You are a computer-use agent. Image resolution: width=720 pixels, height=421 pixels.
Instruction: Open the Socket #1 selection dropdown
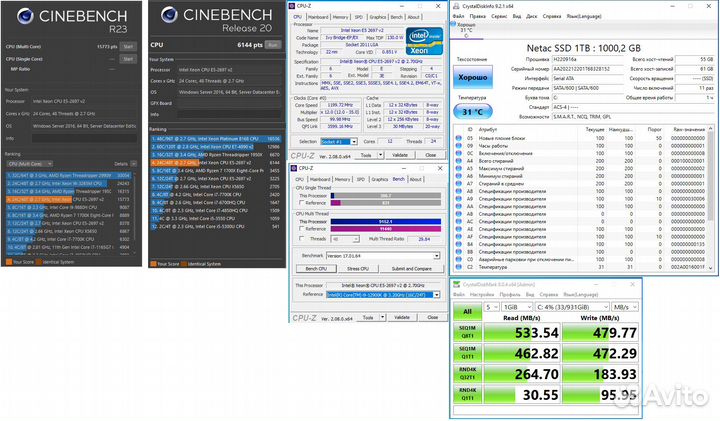click(354, 141)
